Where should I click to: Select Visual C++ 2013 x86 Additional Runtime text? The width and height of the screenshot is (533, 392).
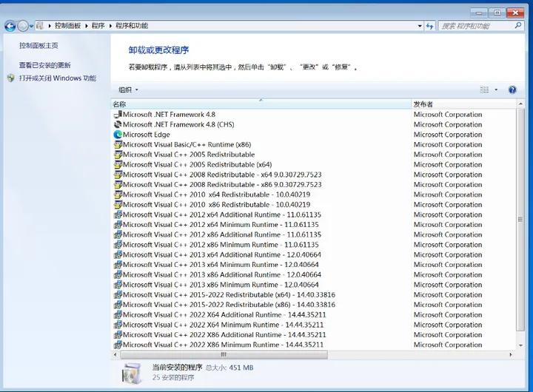pos(222,275)
